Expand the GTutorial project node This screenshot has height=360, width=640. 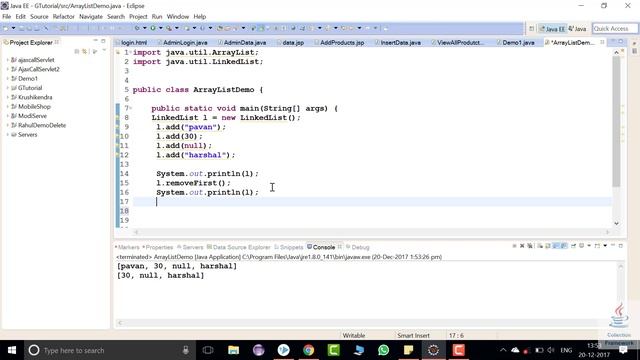[7, 88]
